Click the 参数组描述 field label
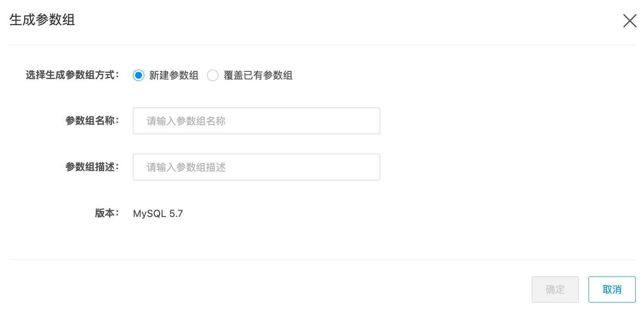The height and width of the screenshot is (314, 644). pyautogui.click(x=92, y=167)
